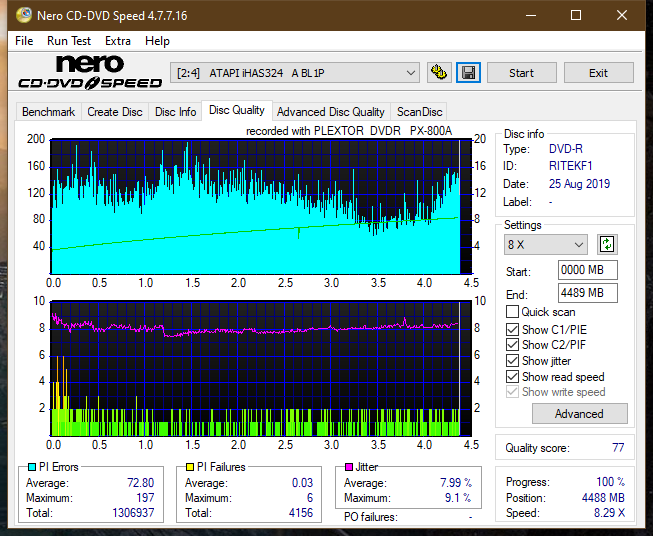Click the Start MB input field
Image resolution: width=653 pixels, height=536 pixels.
tap(588, 270)
